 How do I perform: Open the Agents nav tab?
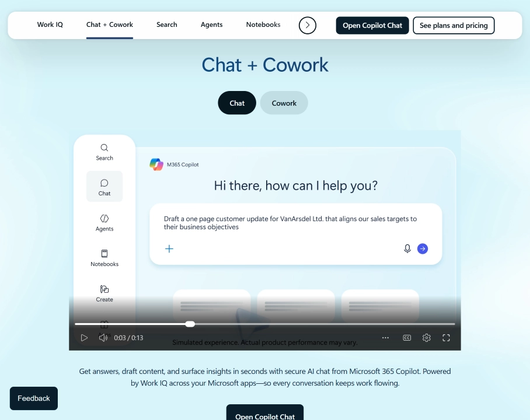coord(212,24)
